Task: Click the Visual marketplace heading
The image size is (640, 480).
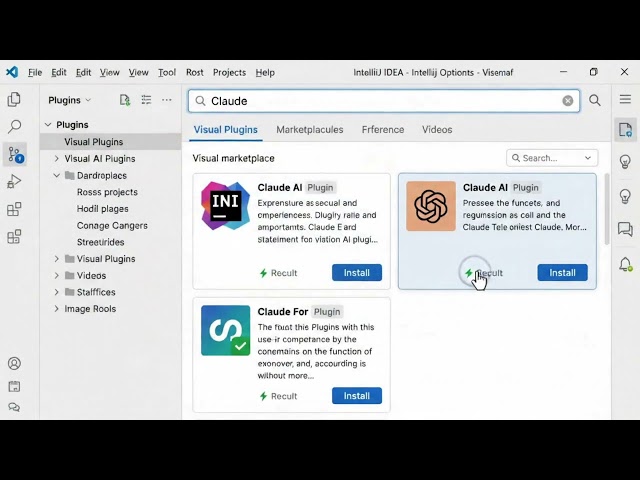Action: click(233, 158)
